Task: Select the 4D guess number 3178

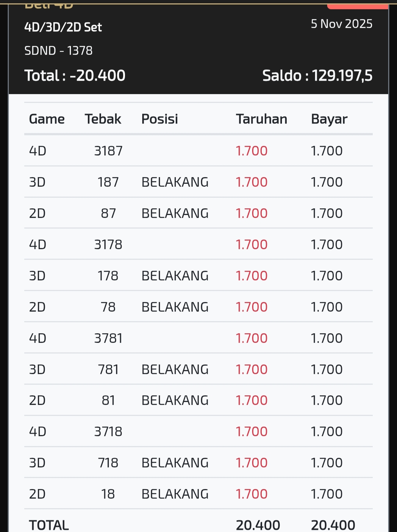Action: (108, 245)
